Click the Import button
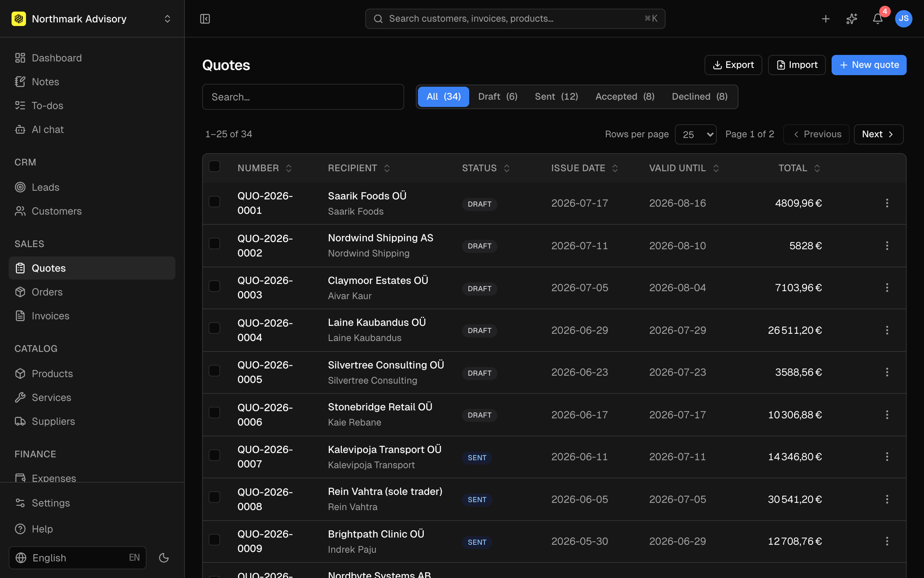Viewport: 924px width, 578px height. point(797,65)
